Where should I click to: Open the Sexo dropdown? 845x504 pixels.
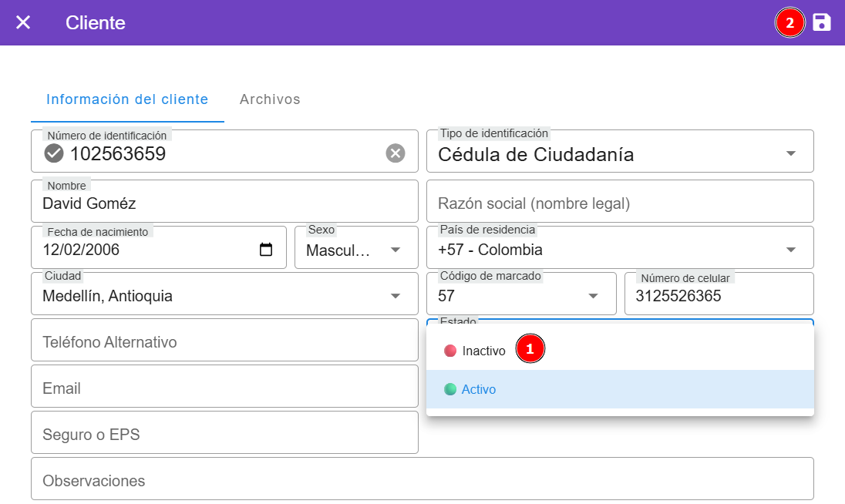396,250
